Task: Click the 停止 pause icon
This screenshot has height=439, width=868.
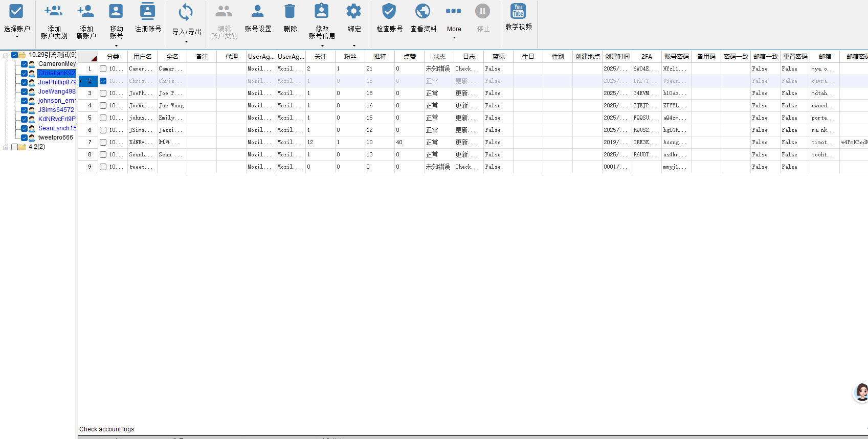Action: point(482,11)
